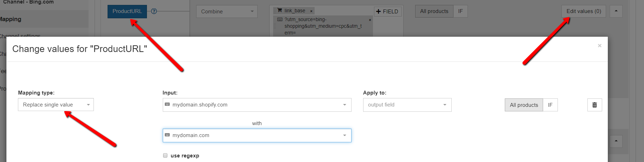
Task: Click the shopping cart icon on link_base
Action: tap(280, 11)
